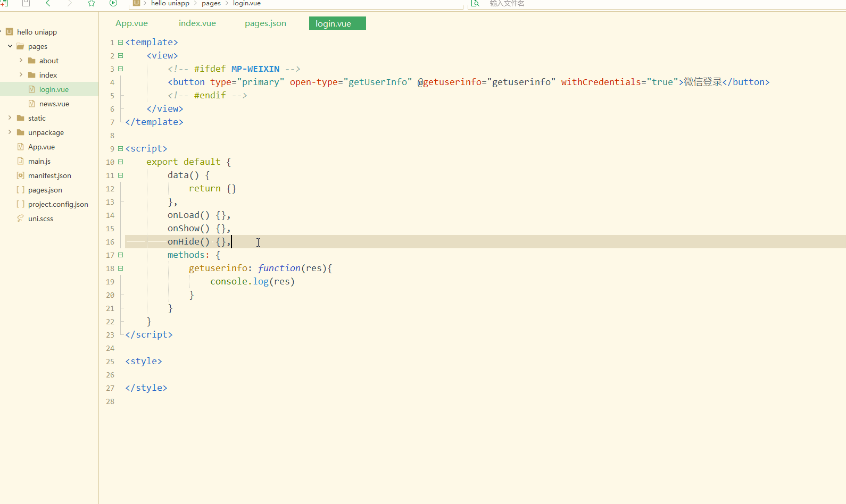Expand the static folder chevron
The width and height of the screenshot is (846, 504).
[x=10, y=118]
